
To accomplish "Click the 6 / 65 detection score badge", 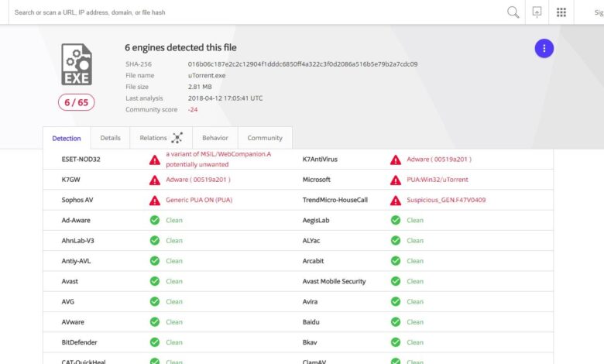I will 77,101.
